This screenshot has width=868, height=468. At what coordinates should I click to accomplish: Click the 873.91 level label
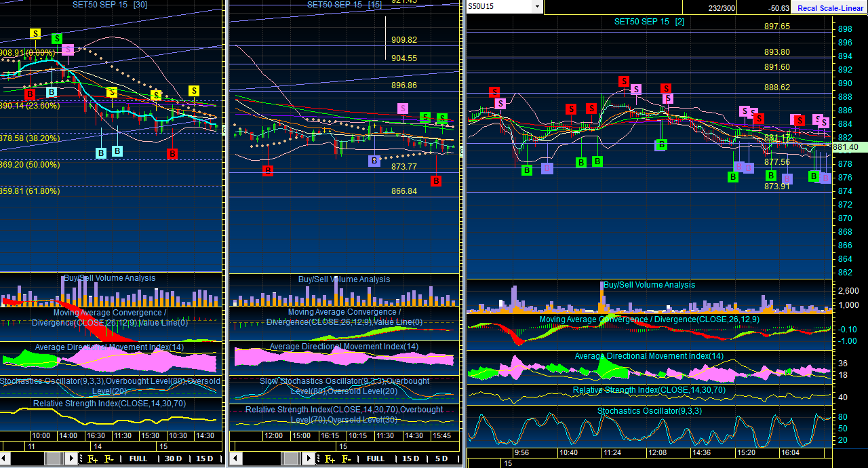777,187
